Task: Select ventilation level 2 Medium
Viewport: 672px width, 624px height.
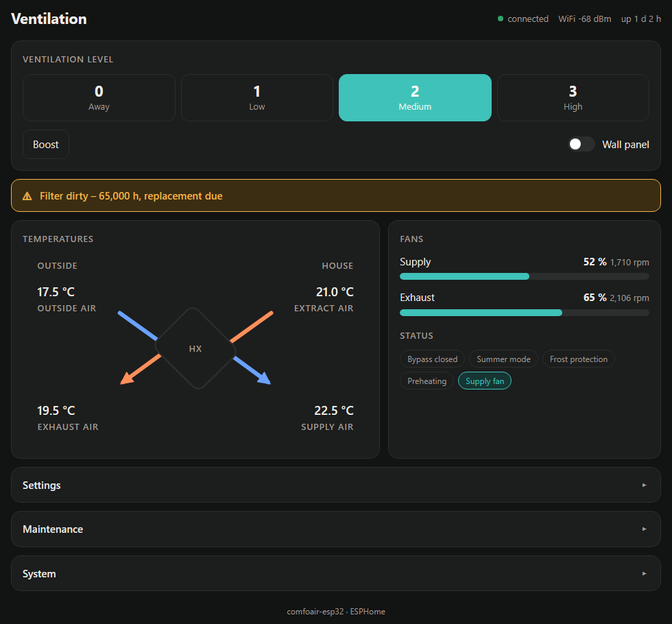Action: [x=415, y=97]
